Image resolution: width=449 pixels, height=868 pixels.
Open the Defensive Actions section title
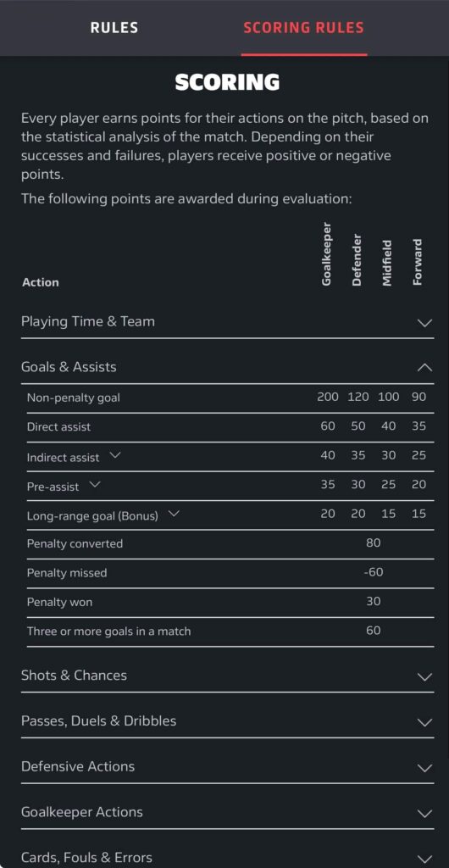pyautogui.click(x=78, y=766)
